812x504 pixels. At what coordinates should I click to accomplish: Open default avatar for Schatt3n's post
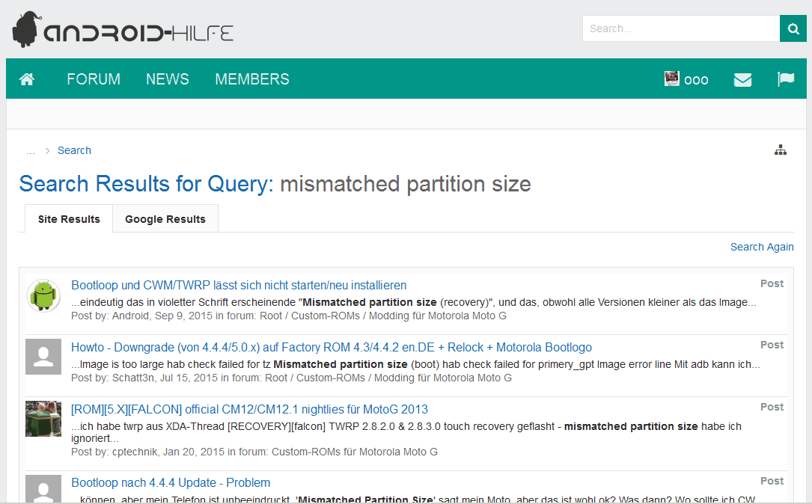43,357
